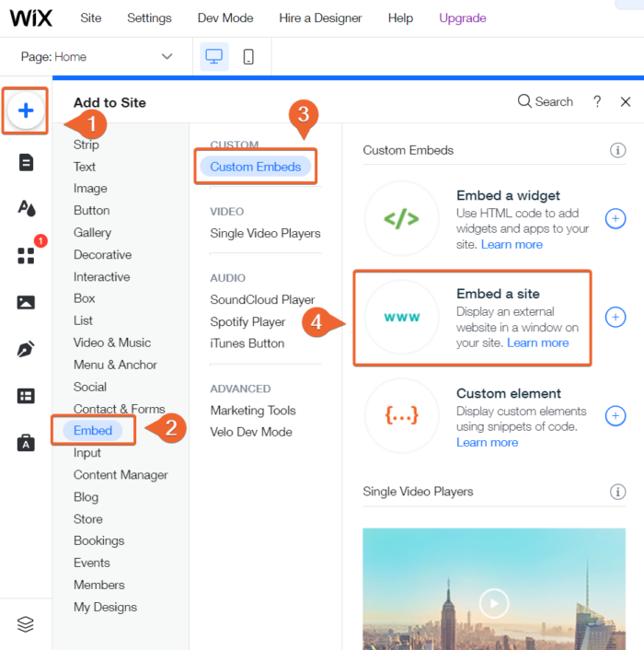Open the Layers icon at sidebar bottom
The image size is (644, 650).
(x=26, y=624)
